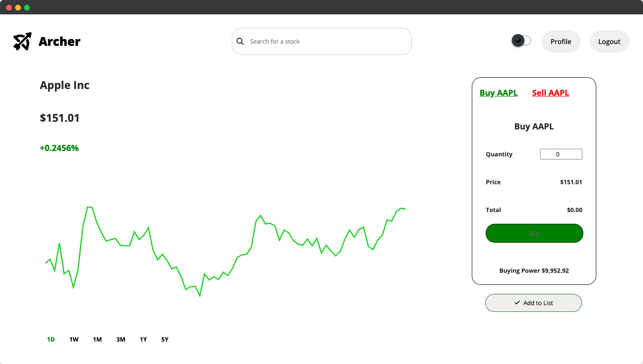This screenshot has width=643, height=364.
Task: Switch chart to 3M range
Action: 120,339
